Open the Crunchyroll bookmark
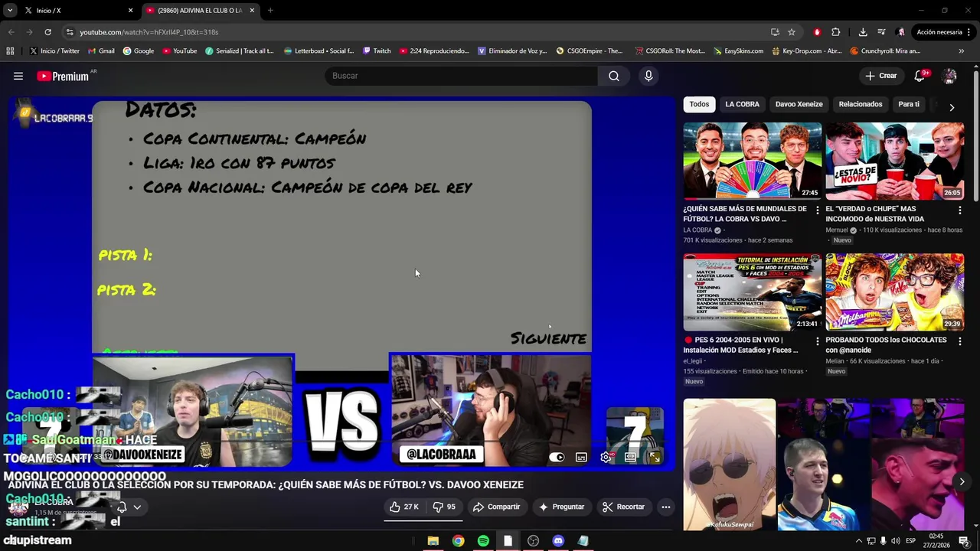 885,51
